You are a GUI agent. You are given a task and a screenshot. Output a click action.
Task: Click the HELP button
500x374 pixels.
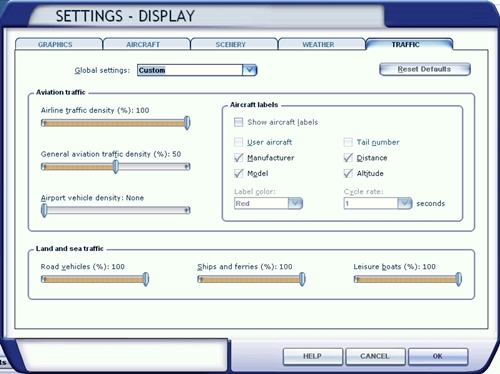pyautogui.click(x=313, y=356)
